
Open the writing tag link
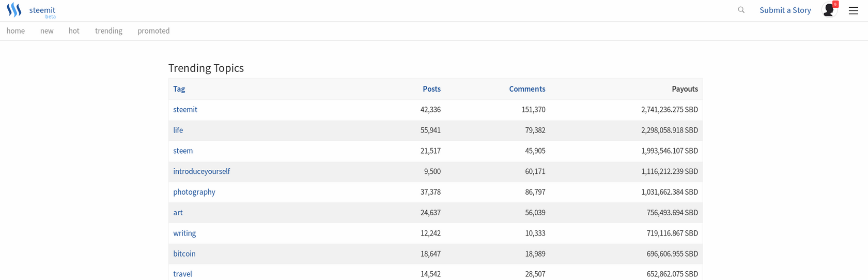click(184, 233)
